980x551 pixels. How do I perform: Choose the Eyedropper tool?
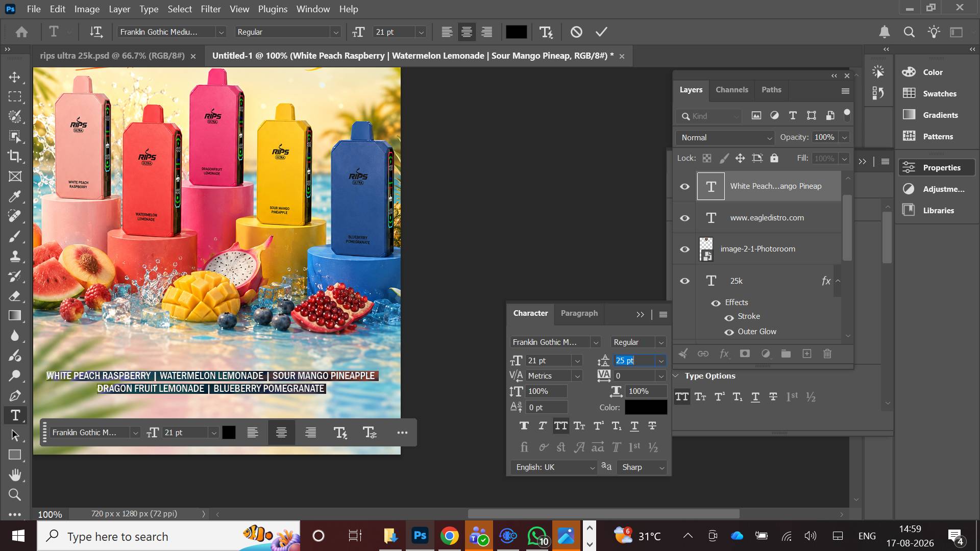pos(15,196)
